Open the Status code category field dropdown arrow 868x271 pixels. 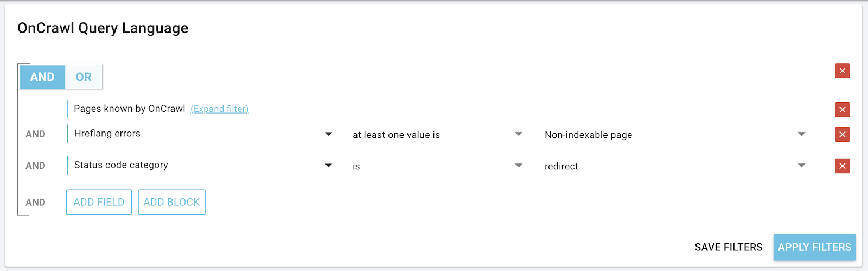(x=328, y=166)
